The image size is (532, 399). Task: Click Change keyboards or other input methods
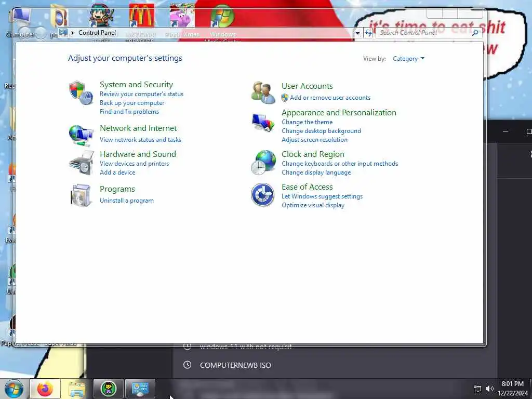340,164
